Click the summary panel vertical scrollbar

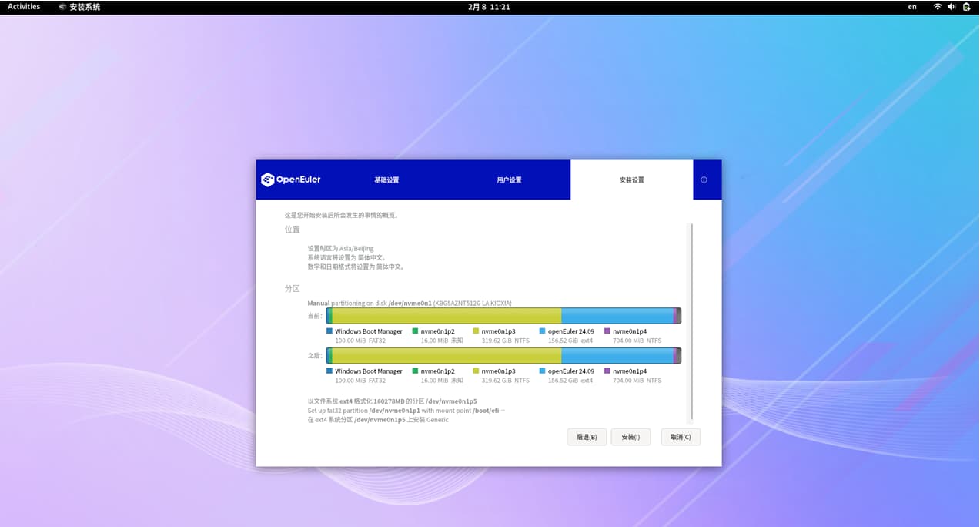pyautogui.click(x=691, y=322)
